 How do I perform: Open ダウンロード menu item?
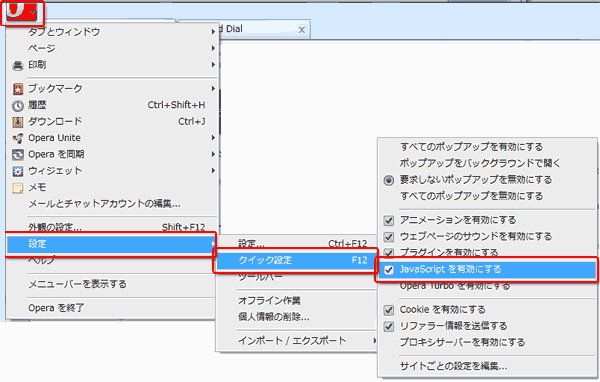point(112,121)
